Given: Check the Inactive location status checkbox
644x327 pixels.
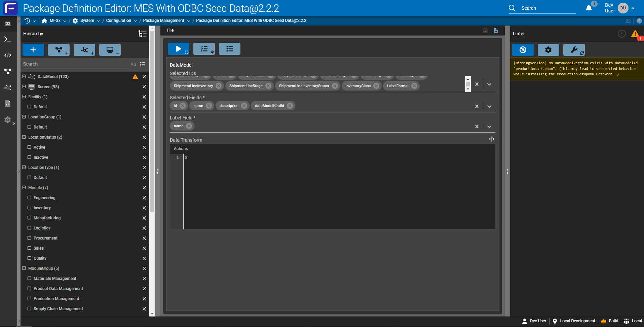Looking at the screenshot, I should pyautogui.click(x=29, y=157).
